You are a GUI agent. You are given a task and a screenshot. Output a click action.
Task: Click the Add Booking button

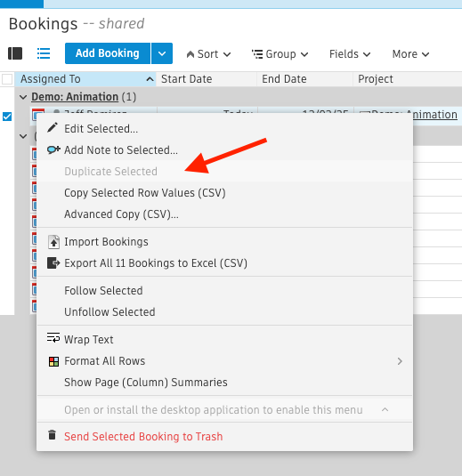point(108,53)
